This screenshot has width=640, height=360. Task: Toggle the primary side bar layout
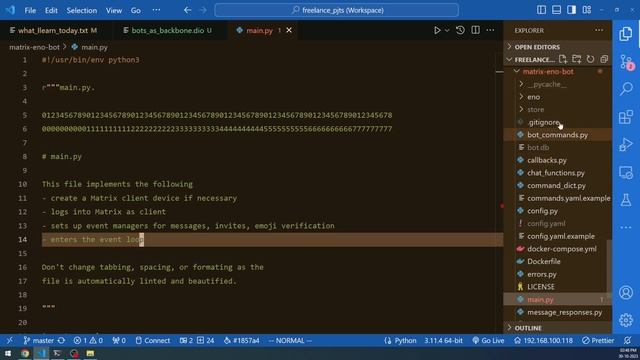point(541,10)
